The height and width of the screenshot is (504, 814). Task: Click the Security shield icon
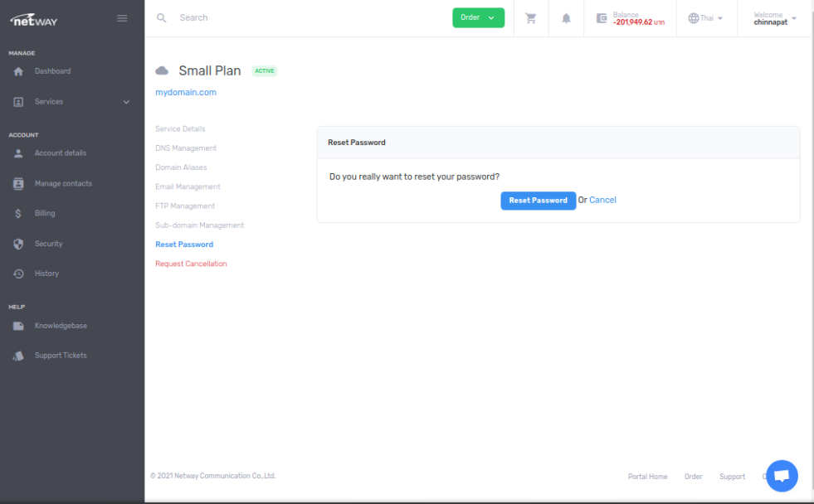pyautogui.click(x=18, y=245)
